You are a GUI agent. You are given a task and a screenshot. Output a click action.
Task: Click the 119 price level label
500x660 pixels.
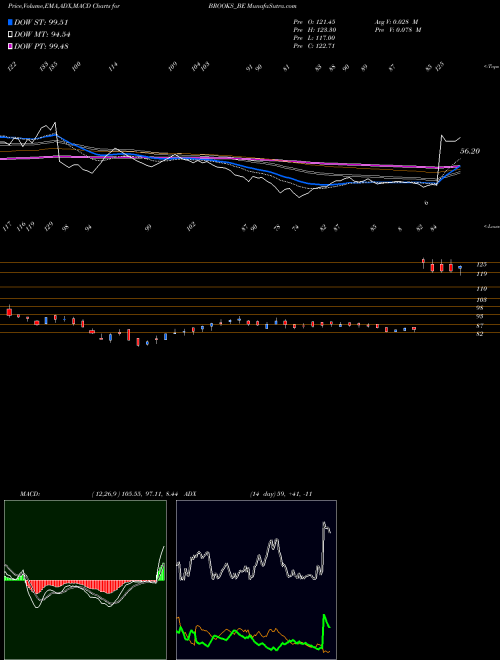coord(481,274)
